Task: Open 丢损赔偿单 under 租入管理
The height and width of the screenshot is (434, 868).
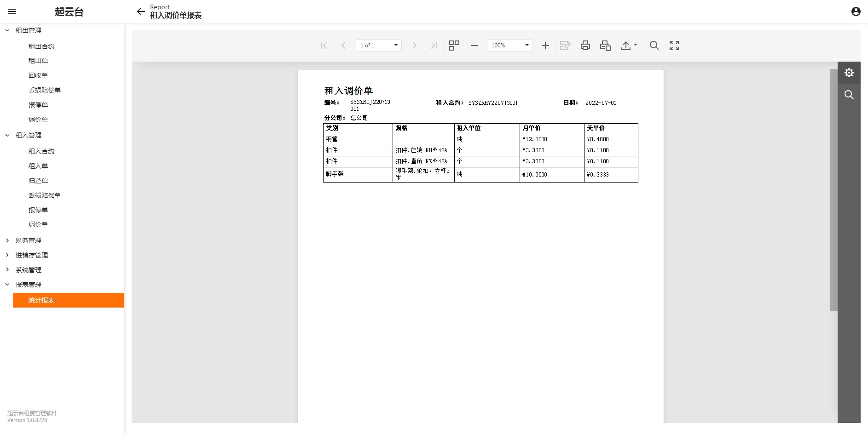Action: click(x=45, y=195)
